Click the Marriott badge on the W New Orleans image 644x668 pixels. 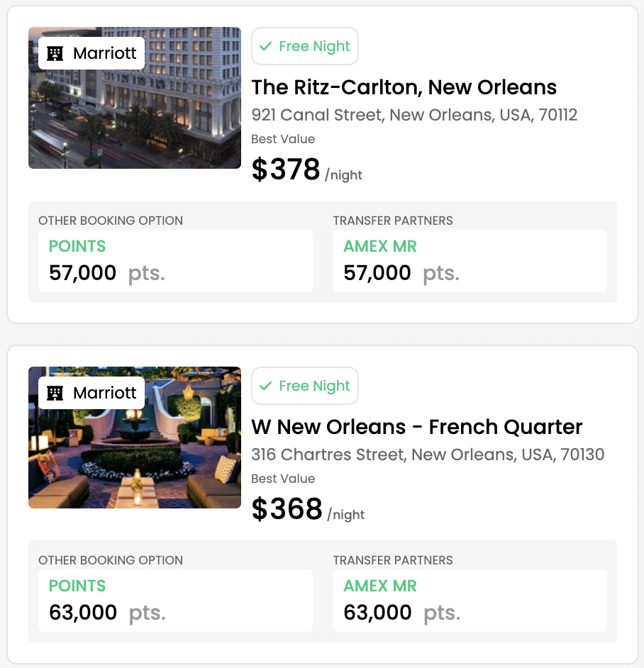[91, 393]
